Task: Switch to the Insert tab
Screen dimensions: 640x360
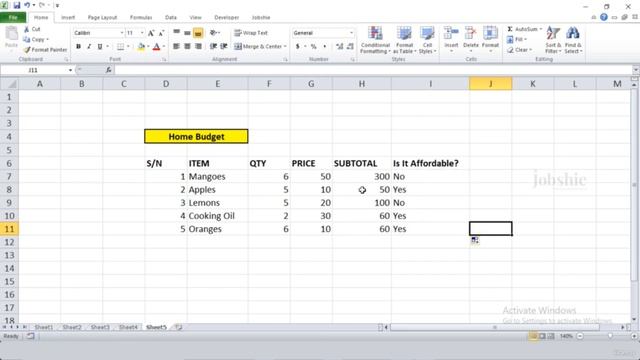Action: pos(68,18)
